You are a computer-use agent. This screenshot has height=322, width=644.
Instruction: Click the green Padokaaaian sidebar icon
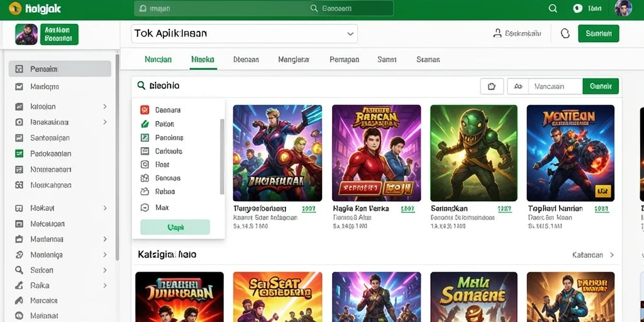[x=19, y=153]
